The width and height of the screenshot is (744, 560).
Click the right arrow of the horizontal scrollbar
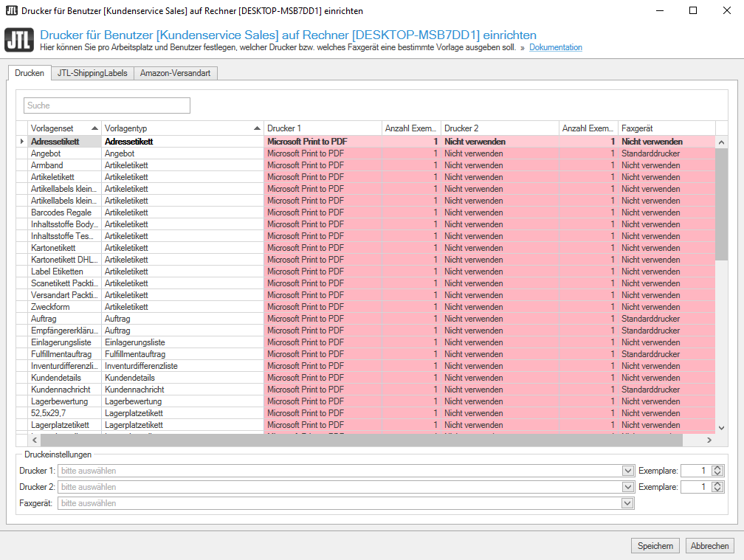tap(709, 440)
